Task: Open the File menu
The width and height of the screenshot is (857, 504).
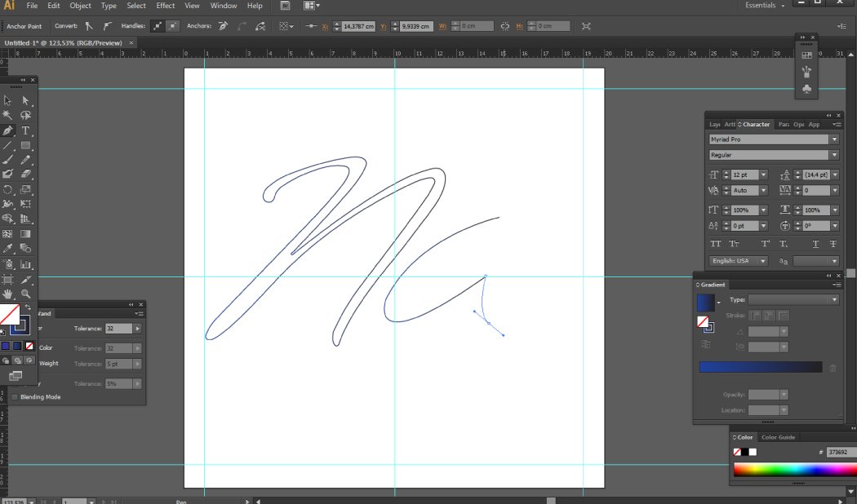Action: (33, 6)
